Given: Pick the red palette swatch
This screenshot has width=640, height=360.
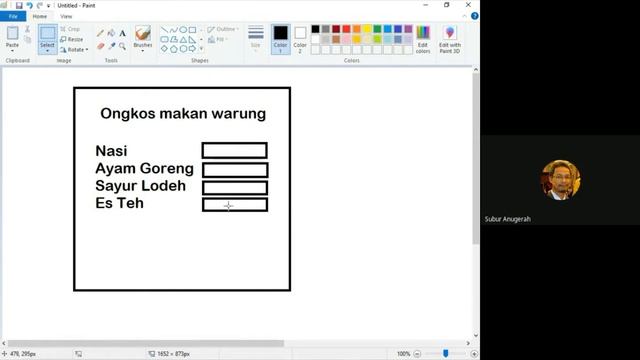Looking at the screenshot, I should (346, 29).
